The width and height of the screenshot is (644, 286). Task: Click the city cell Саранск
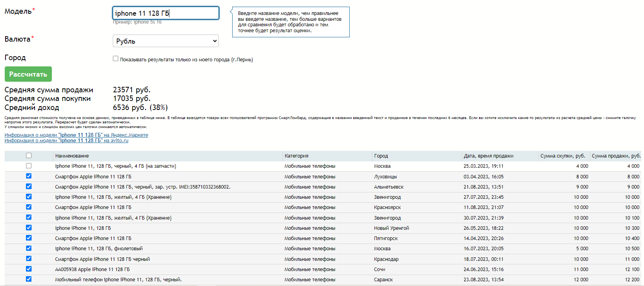tap(383, 280)
